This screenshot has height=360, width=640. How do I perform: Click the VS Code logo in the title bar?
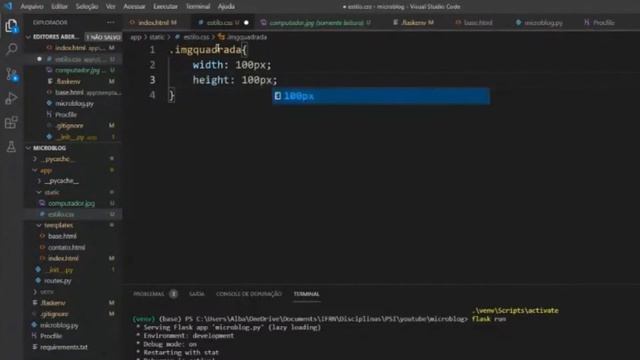[x=8, y=6]
